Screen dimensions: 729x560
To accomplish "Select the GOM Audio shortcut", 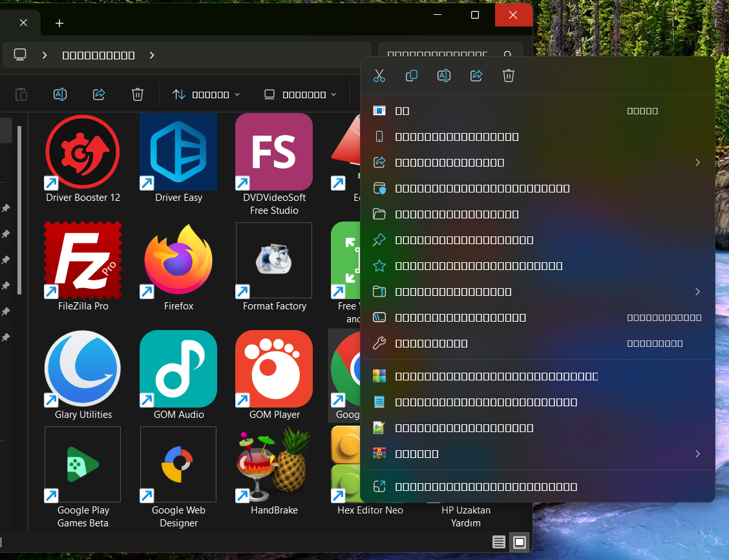I will click(178, 375).
